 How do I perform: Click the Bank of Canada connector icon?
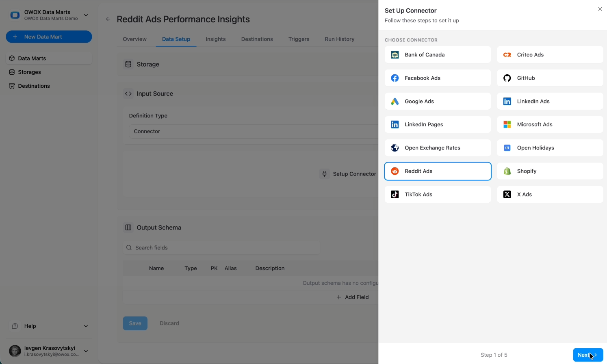395,55
